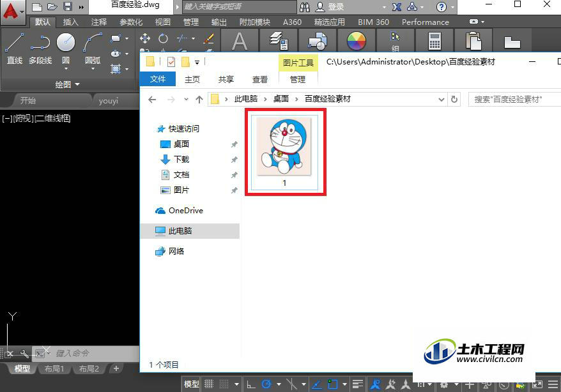The height and width of the screenshot is (392, 561).
Task: Click the hatch fill tool icon
Action: (115, 68)
